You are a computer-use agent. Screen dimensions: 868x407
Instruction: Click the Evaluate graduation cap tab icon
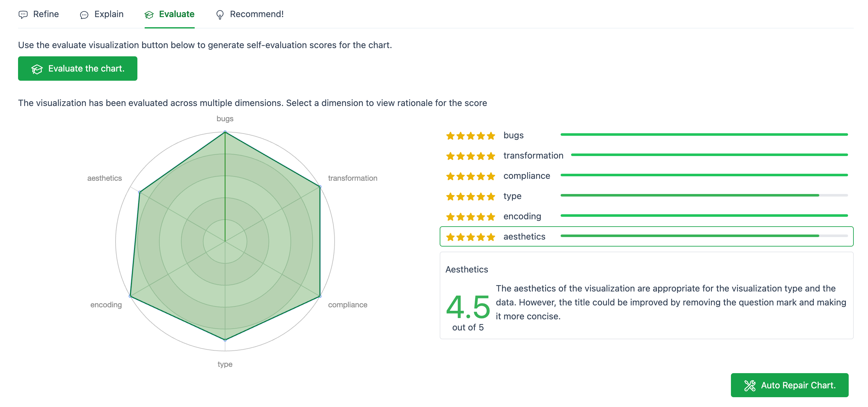click(x=149, y=15)
